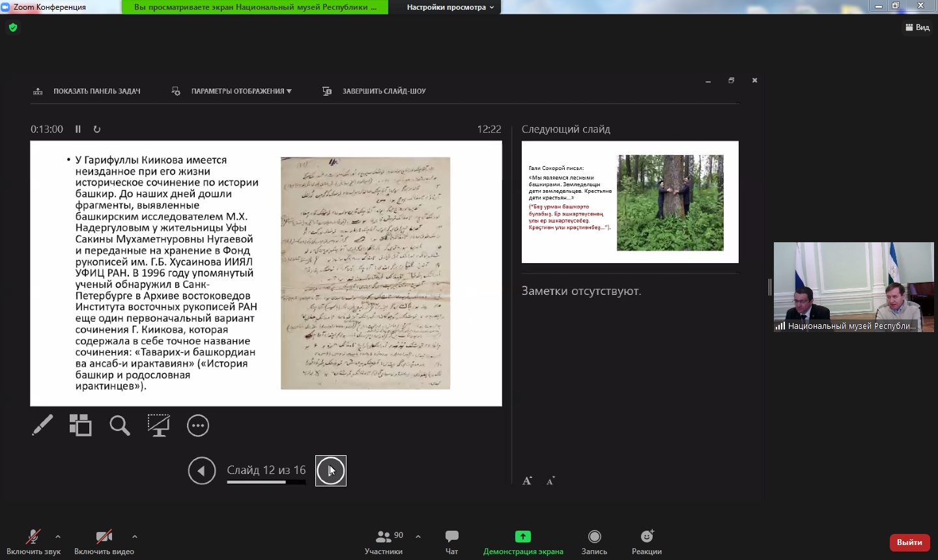Pause the presentation timer

[78, 130]
